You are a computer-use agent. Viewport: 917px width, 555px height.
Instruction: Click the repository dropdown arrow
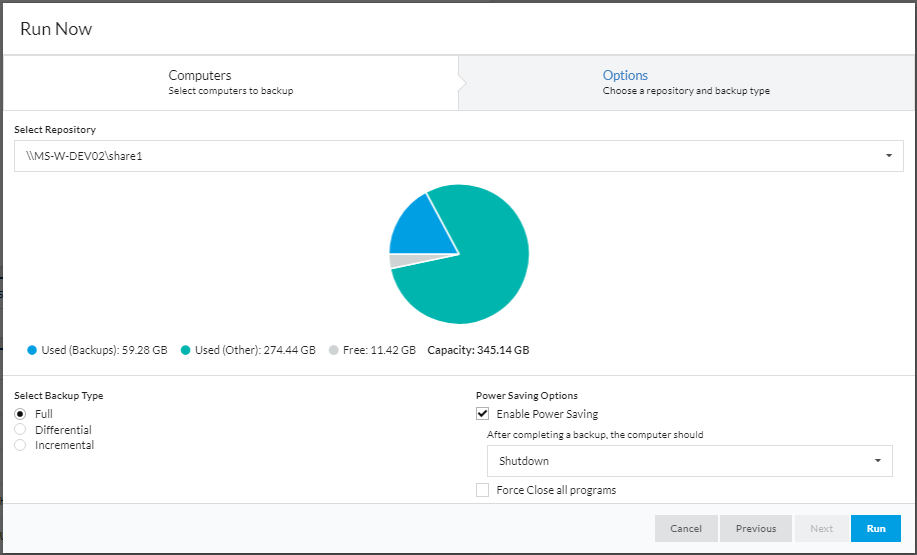[888, 156]
